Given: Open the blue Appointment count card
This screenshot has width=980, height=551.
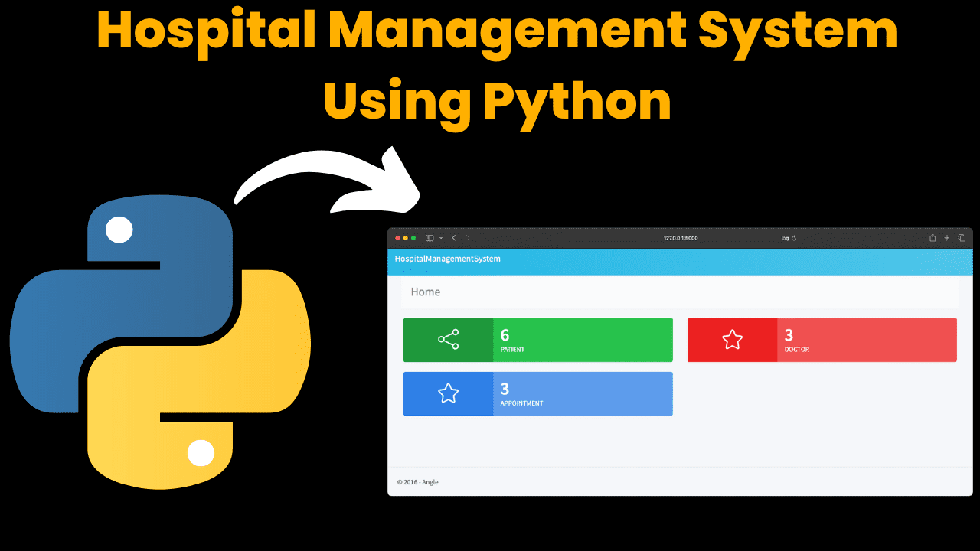Looking at the screenshot, I should tap(538, 393).
